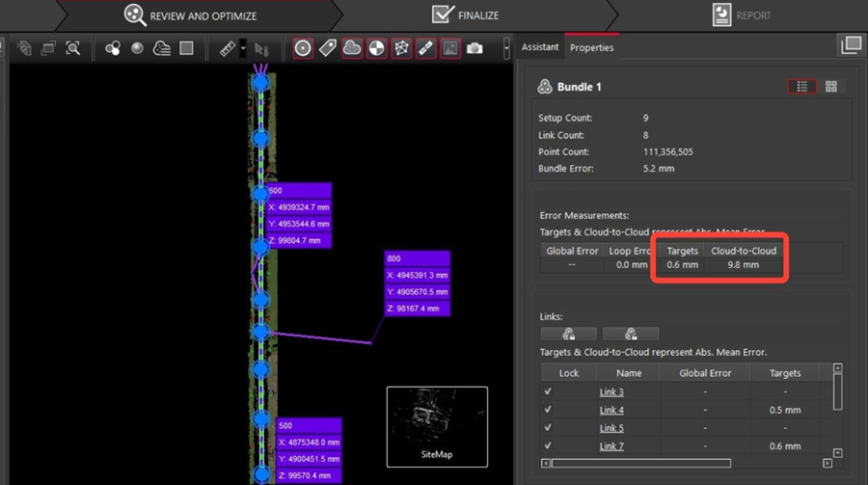Click the zoom-to-fit magnifier icon

72,48
